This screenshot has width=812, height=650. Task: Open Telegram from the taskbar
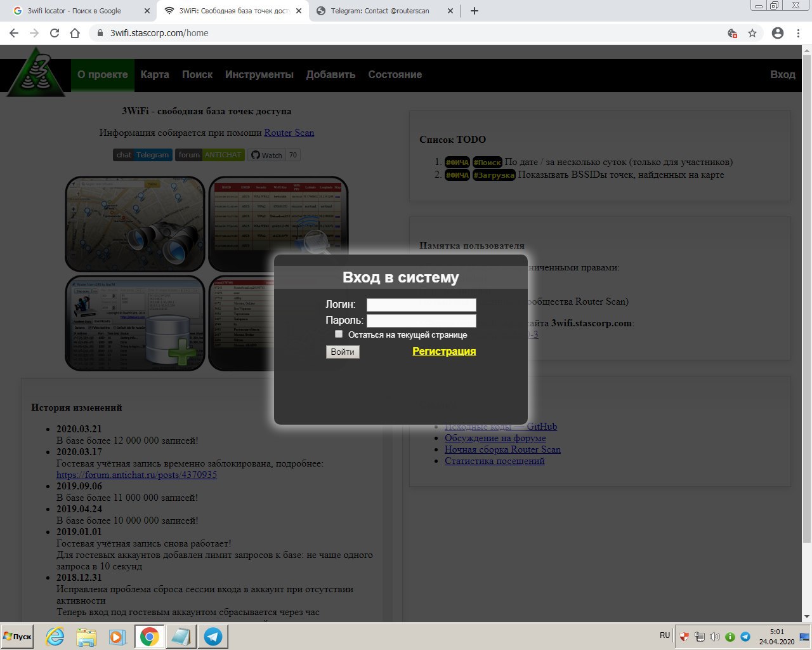point(213,637)
